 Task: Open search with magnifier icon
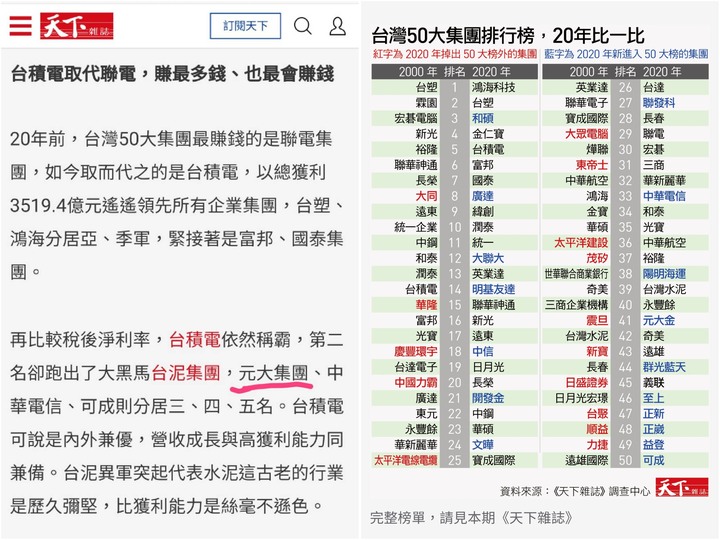[x=303, y=26]
